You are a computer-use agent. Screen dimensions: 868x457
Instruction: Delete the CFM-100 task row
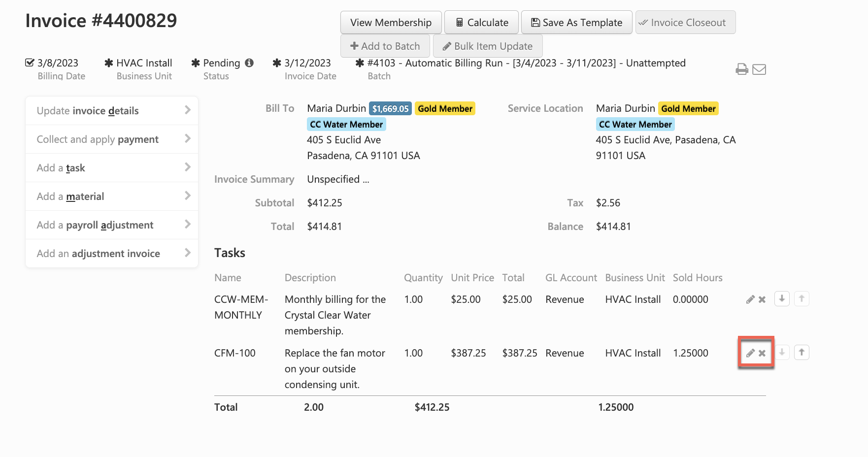click(x=762, y=353)
